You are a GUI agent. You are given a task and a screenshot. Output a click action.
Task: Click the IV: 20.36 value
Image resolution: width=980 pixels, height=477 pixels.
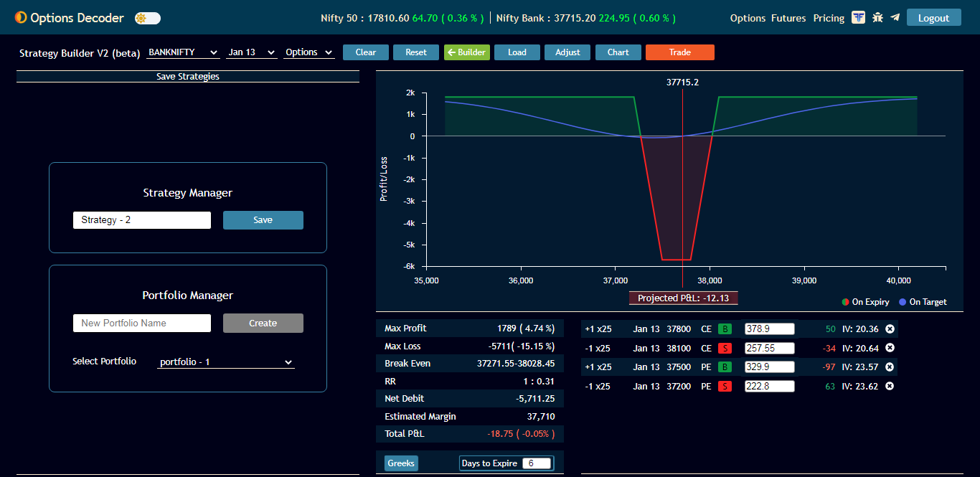point(860,329)
